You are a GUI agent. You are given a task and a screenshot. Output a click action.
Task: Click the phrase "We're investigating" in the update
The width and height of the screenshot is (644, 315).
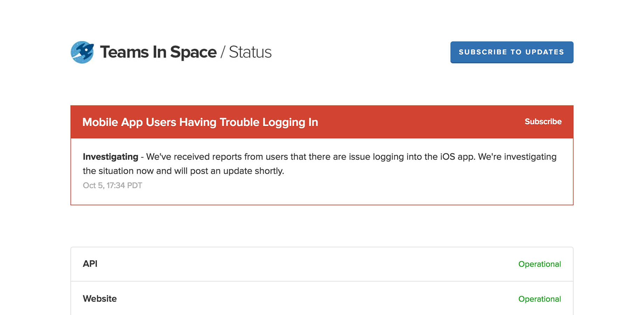pyautogui.click(x=517, y=157)
